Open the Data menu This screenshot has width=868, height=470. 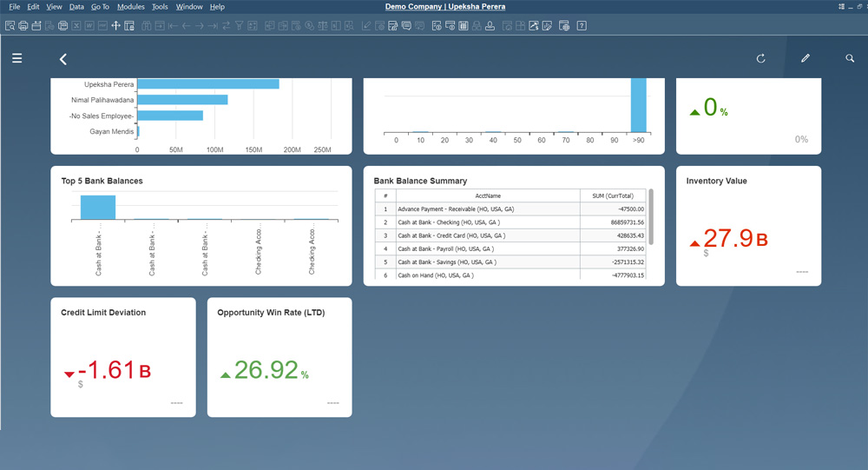click(76, 7)
